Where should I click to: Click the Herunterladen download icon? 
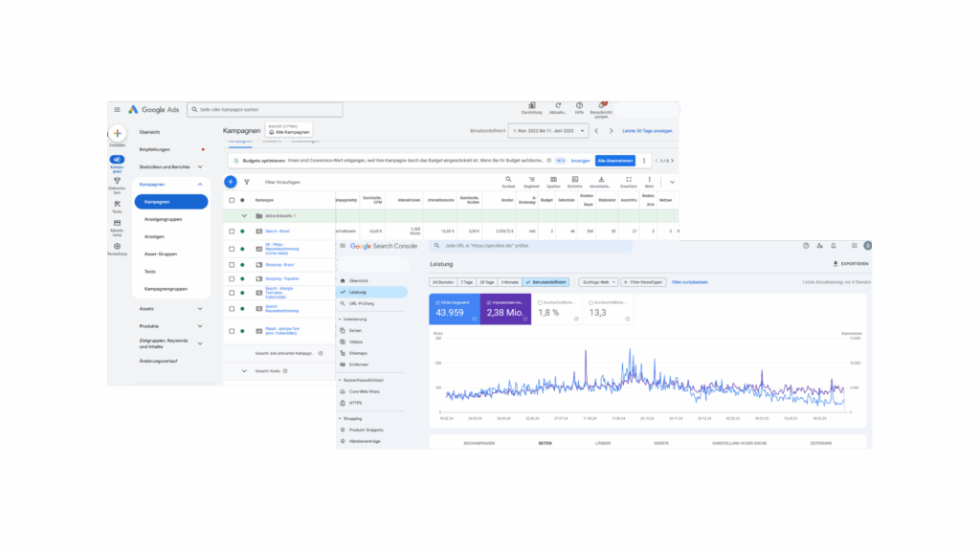point(601,179)
